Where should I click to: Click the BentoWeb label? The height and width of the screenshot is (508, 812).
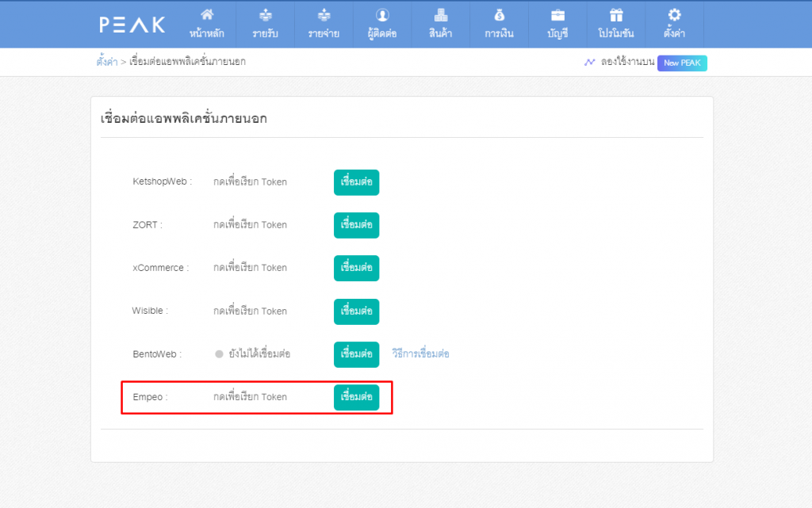point(157,354)
